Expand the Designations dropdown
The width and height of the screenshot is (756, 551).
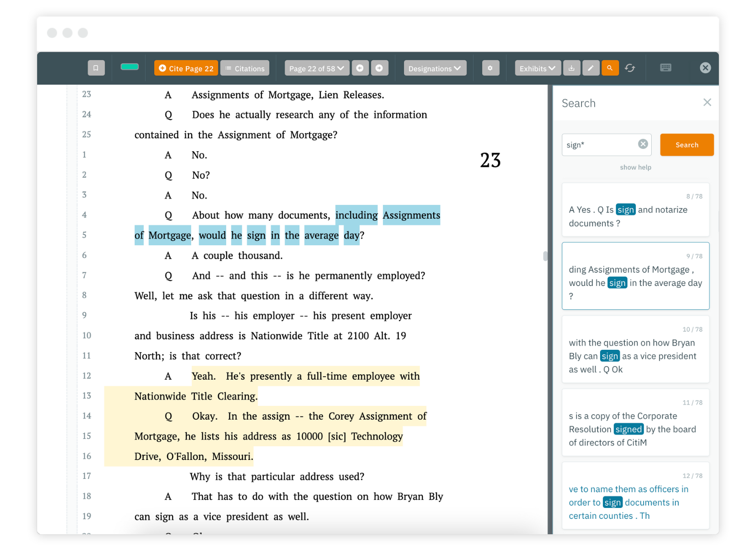pyautogui.click(x=434, y=68)
